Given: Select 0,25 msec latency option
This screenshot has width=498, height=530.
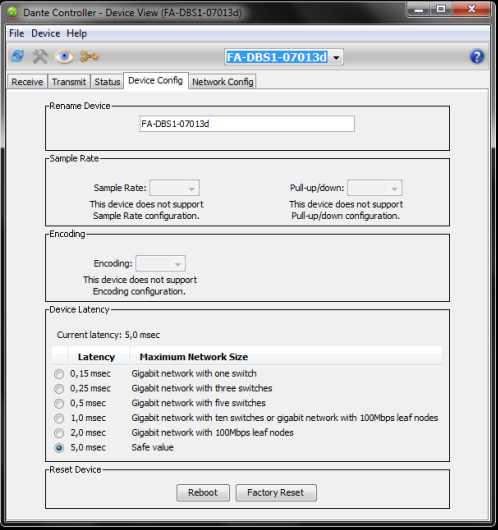Looking at the screenshot, I should pos(59,389).
